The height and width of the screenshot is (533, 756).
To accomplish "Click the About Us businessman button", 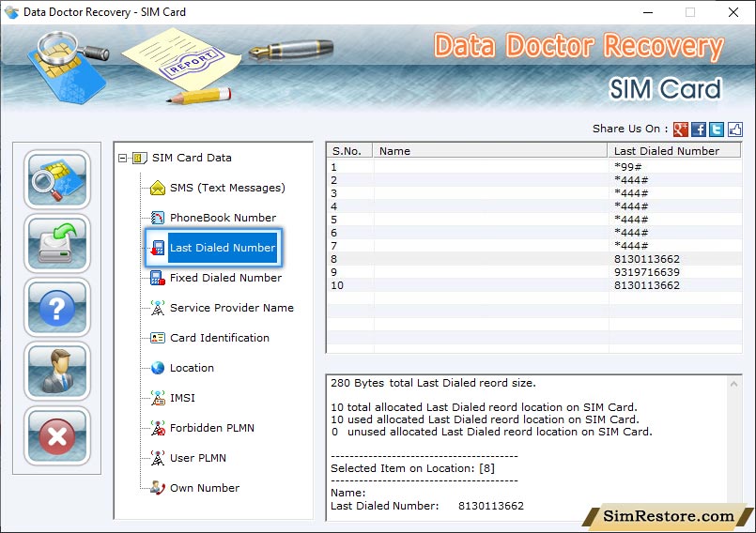I will coord(57,372).
